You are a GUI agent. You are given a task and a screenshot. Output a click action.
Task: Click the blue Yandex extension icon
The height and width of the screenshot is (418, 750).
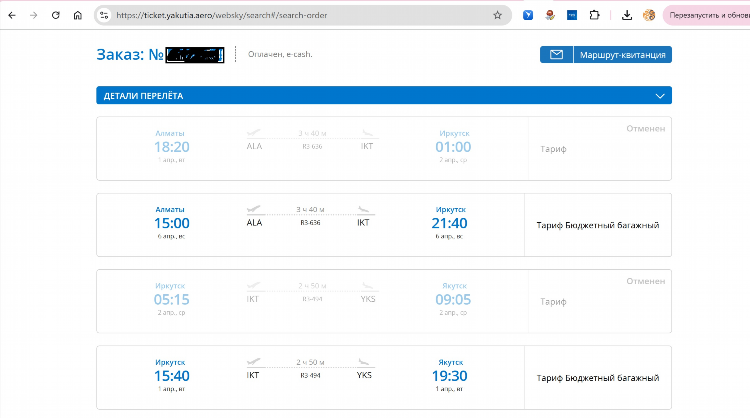tap(528, 15)
